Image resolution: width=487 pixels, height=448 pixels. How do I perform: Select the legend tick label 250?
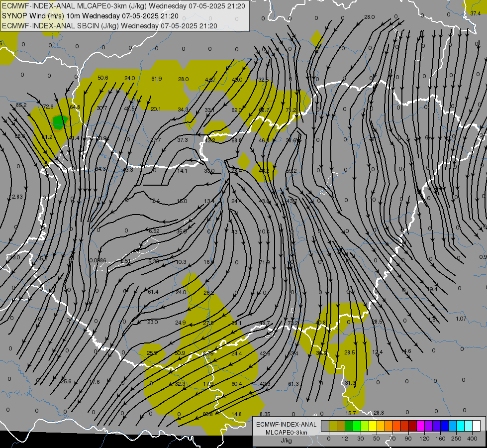click(456, 439)
